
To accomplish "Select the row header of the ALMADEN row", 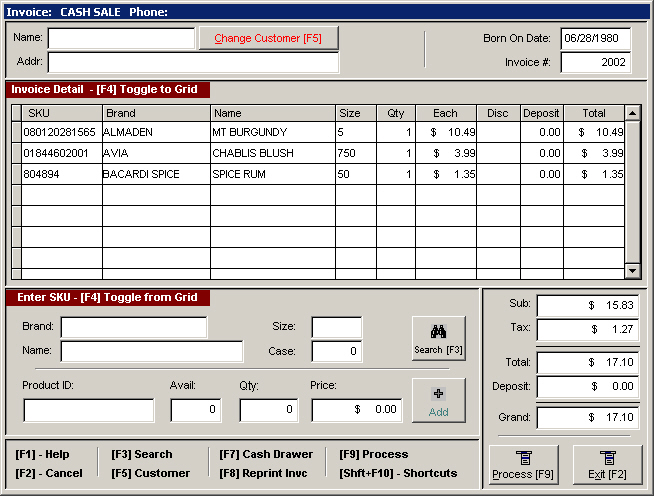I will pos(16,132).
